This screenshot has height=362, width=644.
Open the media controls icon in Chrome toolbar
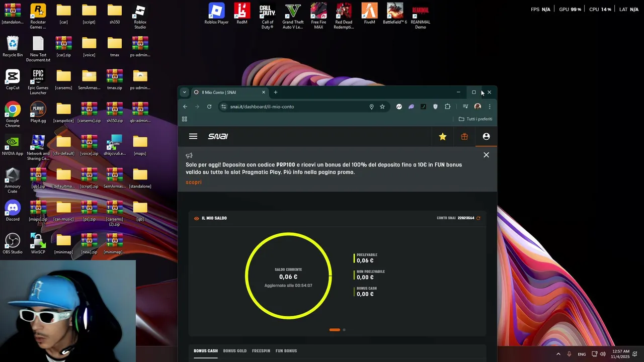tap(465, 107)
